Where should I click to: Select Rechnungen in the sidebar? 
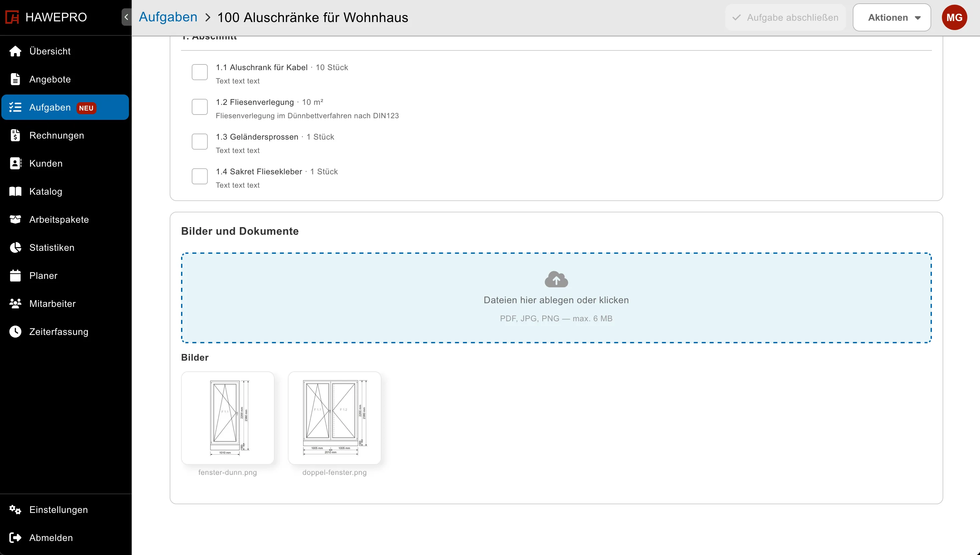pos(65,135)
